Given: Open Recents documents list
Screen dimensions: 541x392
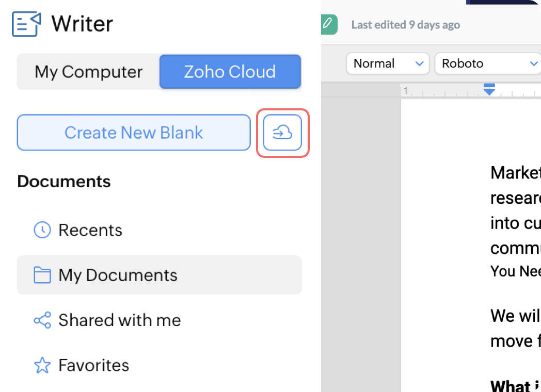Looking at the screenshot, I should click(x=90, y=230).
